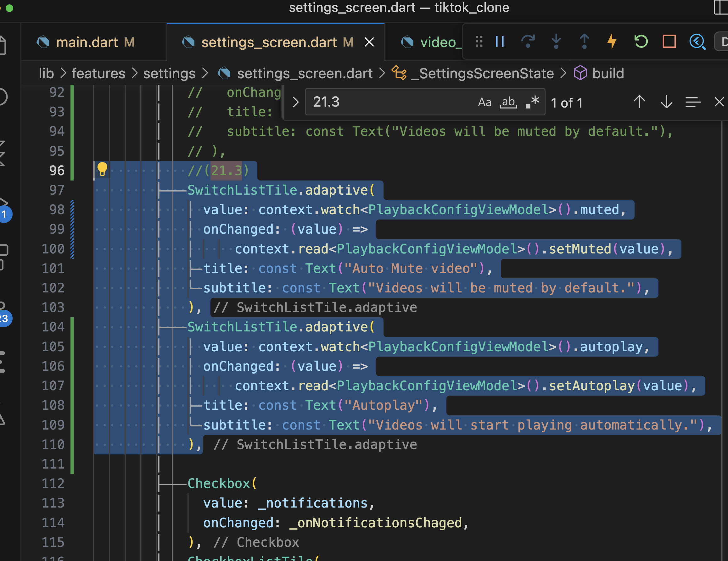Expand the replace field chevron in find
Viewport: 728px width, 561px height.
(x=295, y=102)
